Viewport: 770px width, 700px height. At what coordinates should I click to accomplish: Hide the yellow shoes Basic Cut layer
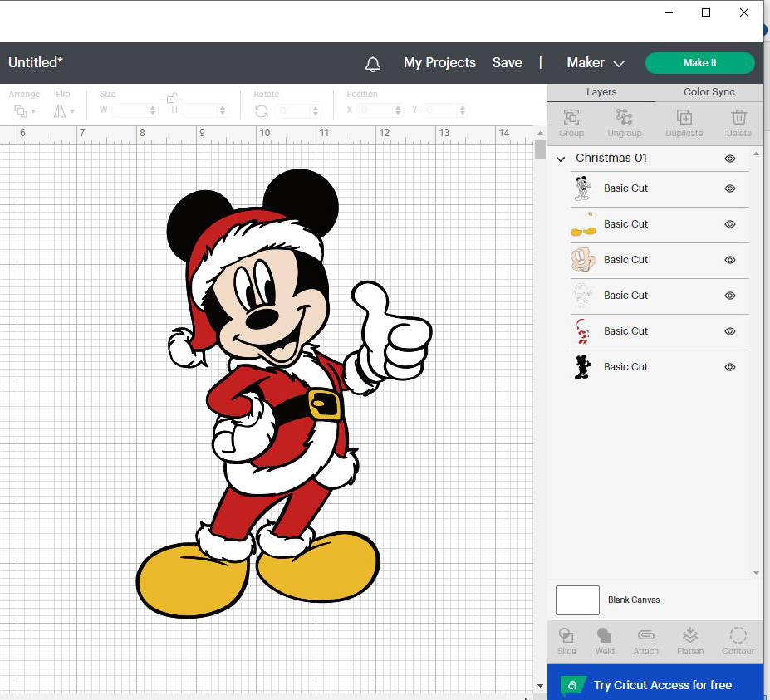tap(730, 224)
